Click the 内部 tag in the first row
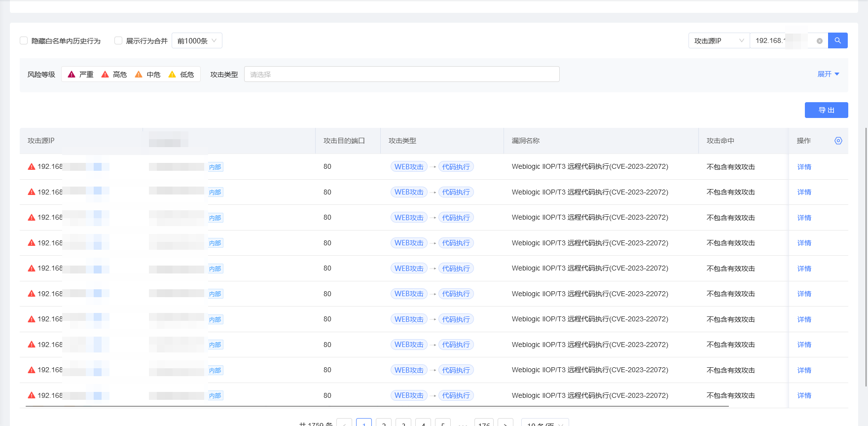Image resolution: width=868 pixels, height=426 pixels. pyautogui.click(x=215, y=167)
